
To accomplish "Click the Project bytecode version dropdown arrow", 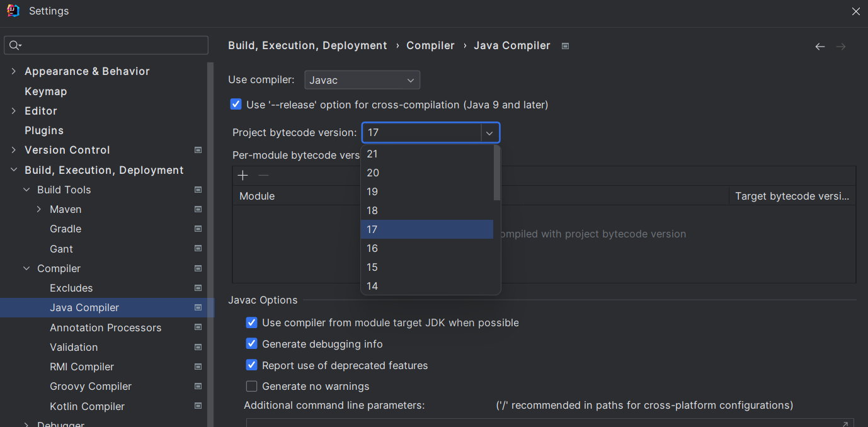I will (x=490, y=133).
